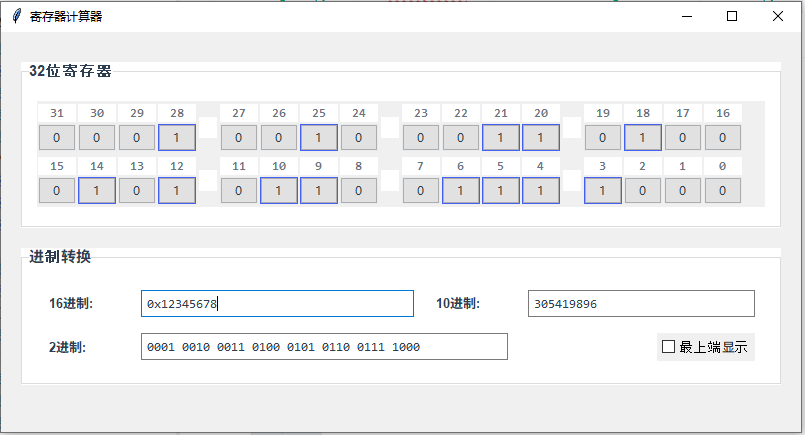Toggle register bit 31
Viewport: 805px width, 435px height.
[57, 137]
